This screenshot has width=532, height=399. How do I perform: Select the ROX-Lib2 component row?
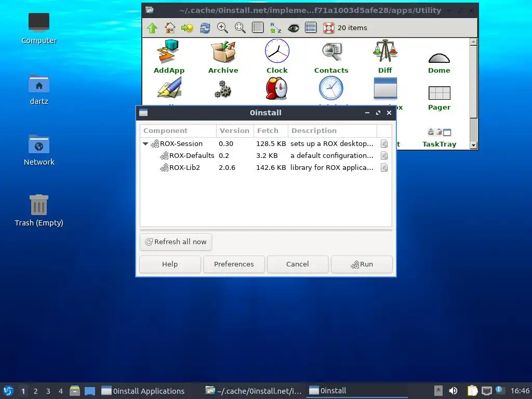pos(265,168)
